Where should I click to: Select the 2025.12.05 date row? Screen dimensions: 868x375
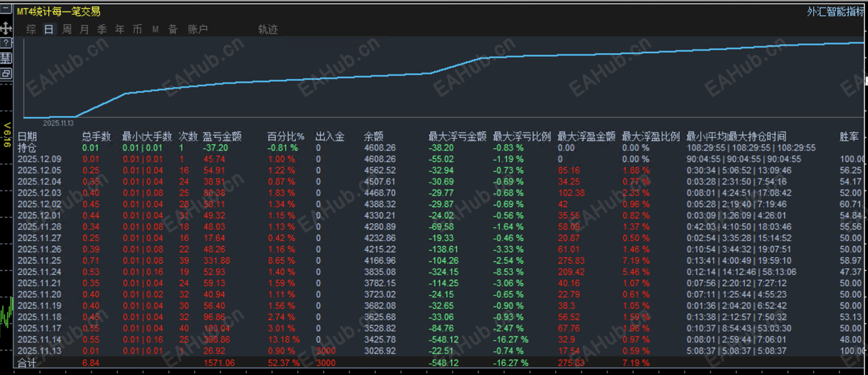(x=39, y=170)
